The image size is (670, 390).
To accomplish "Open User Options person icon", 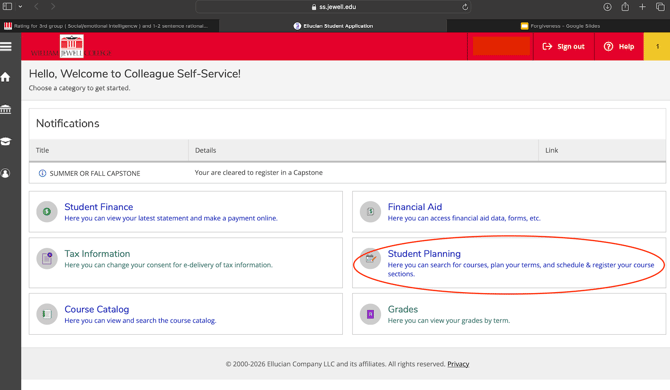I will click(6, 173).
